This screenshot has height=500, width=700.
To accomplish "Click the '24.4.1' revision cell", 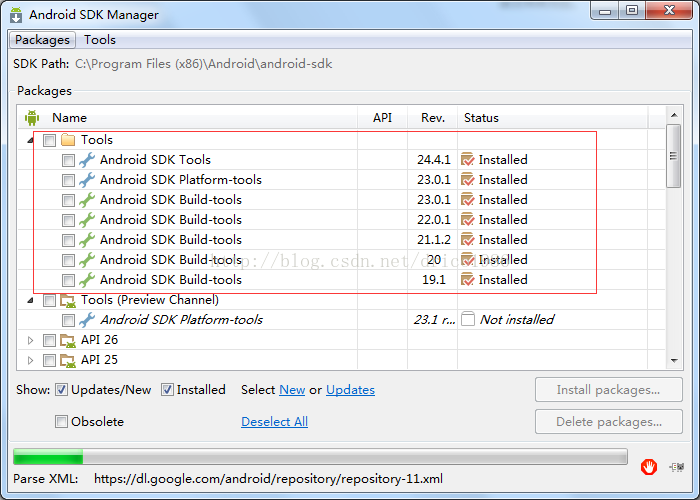I will 433,160.
